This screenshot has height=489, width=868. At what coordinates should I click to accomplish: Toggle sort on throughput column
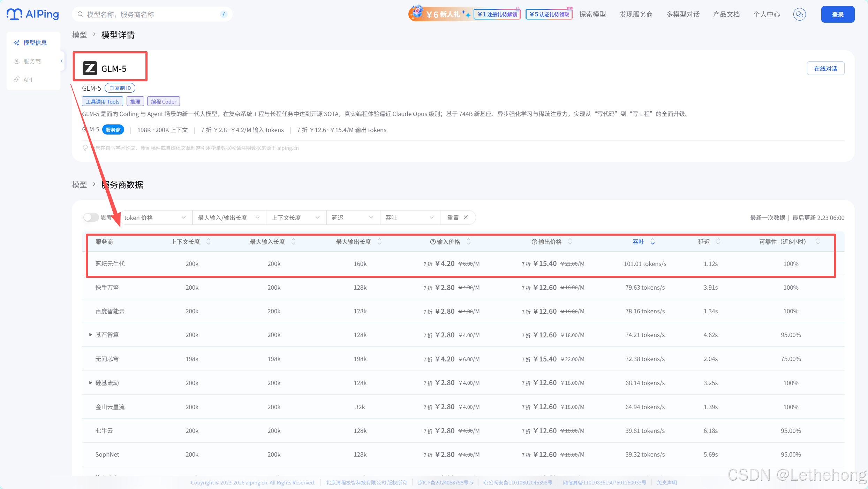point(652,242)
